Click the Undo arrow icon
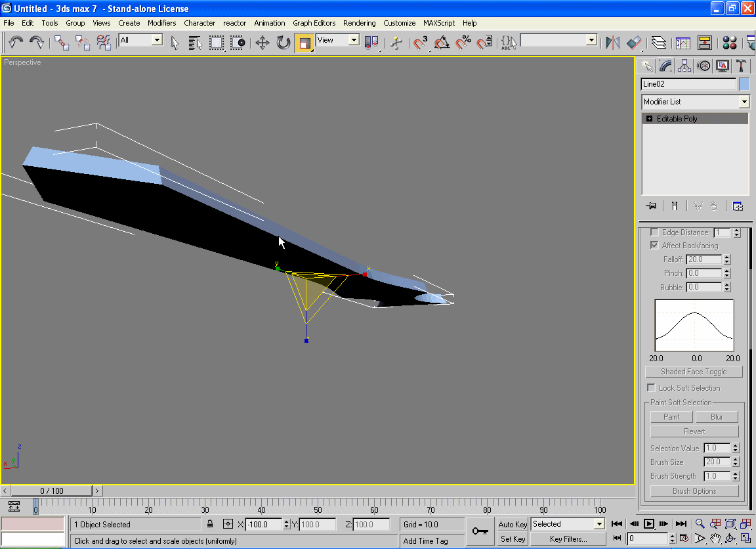The image size is (756, 549). point(16,43)
